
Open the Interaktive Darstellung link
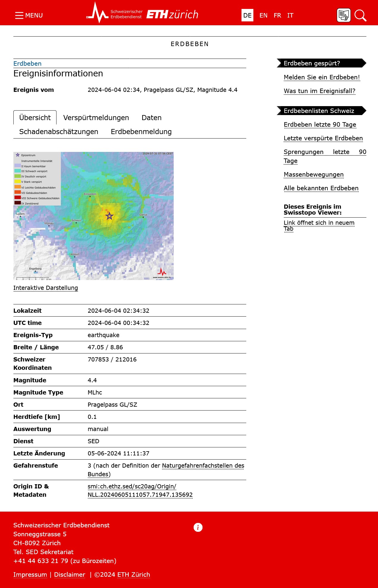point(46,288)
